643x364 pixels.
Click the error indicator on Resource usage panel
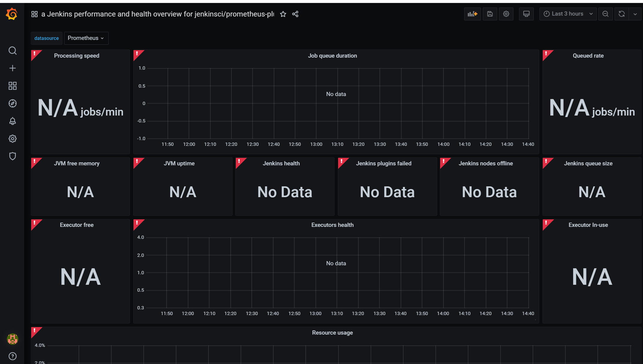click(35, 331)
